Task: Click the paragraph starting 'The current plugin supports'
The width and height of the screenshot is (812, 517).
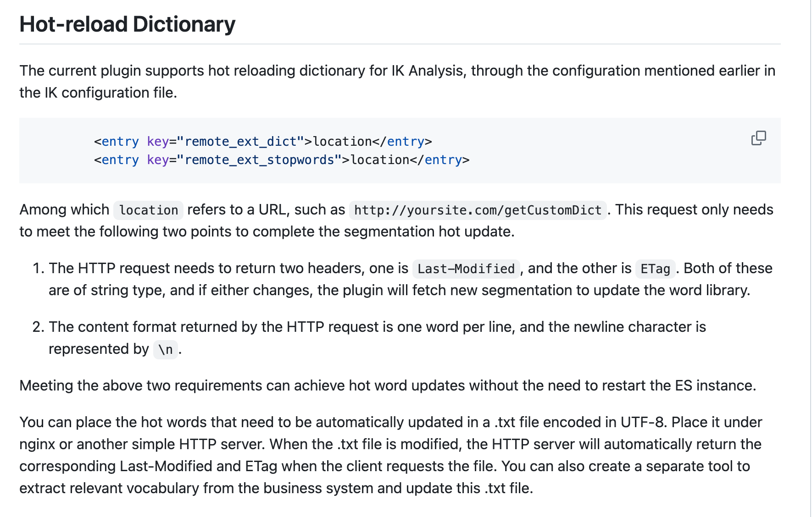Action: [x=397, y=82]
